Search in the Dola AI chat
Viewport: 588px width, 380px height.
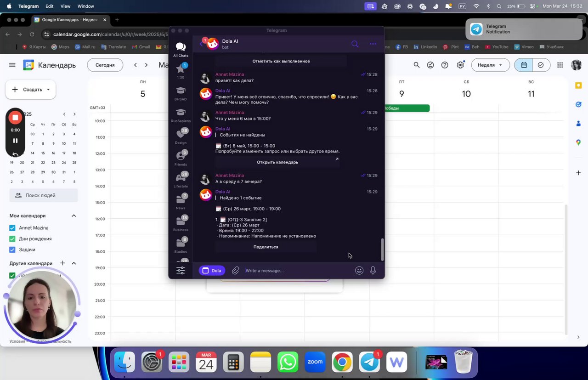pyautogui.click(x=355, y=44)
